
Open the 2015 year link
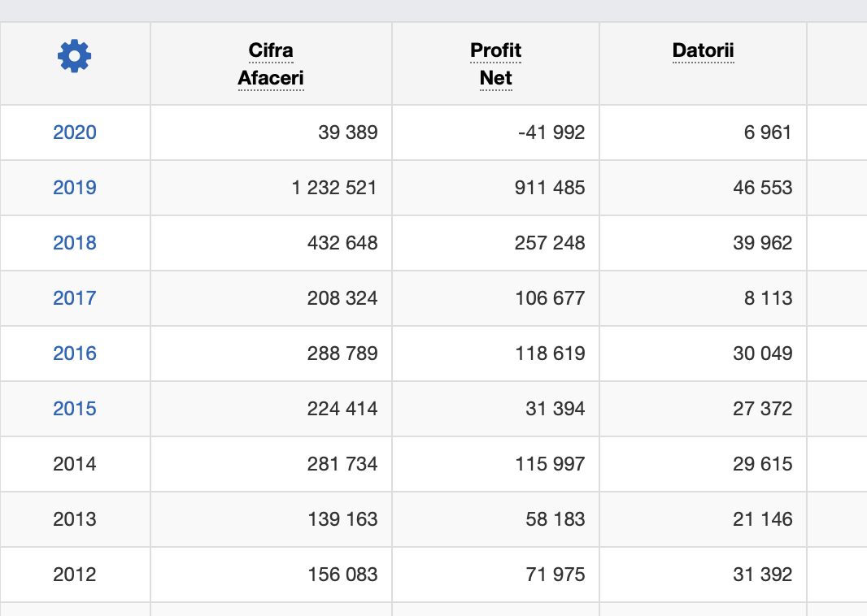coord(75,409)
